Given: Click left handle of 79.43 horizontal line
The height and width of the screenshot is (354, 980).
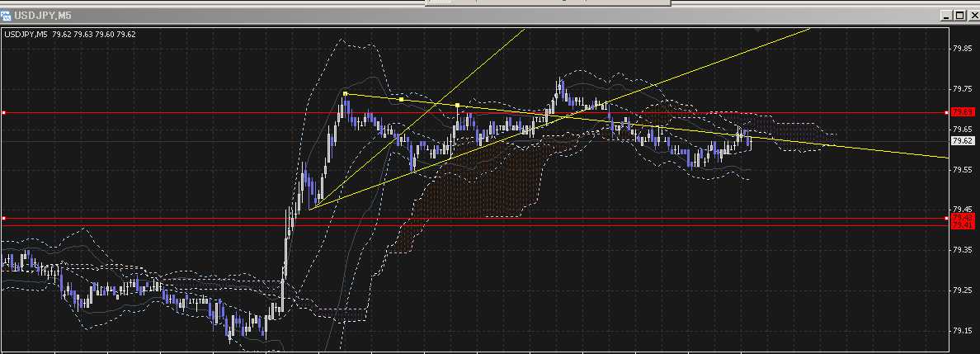Looking at the screenshot, I should pyautogui.click(x=4, y=219).
